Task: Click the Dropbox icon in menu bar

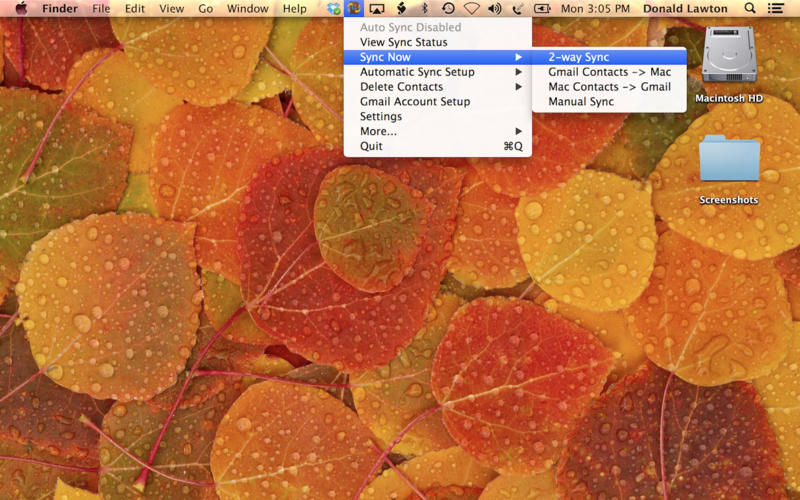Action: tap(334, 8)
